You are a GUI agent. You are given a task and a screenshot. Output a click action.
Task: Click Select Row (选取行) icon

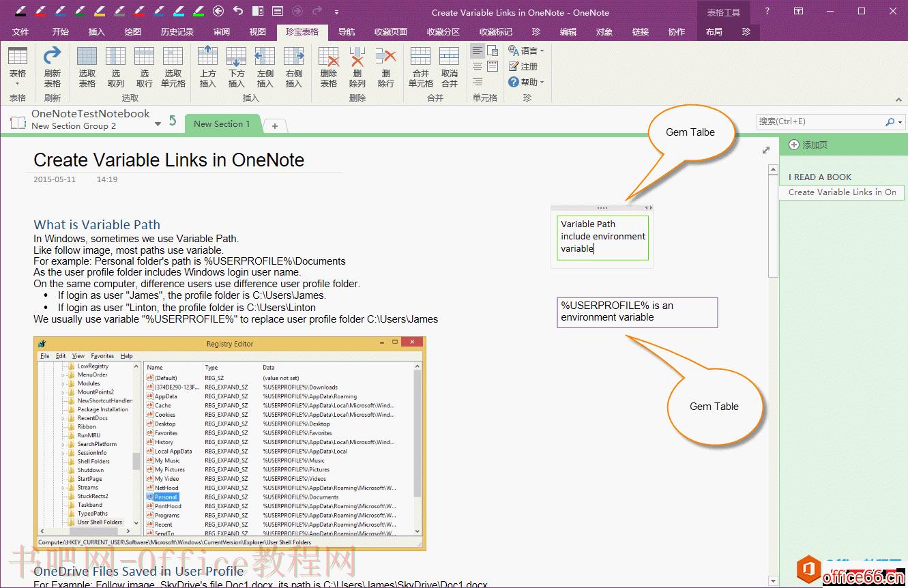(x=145, y=57)
